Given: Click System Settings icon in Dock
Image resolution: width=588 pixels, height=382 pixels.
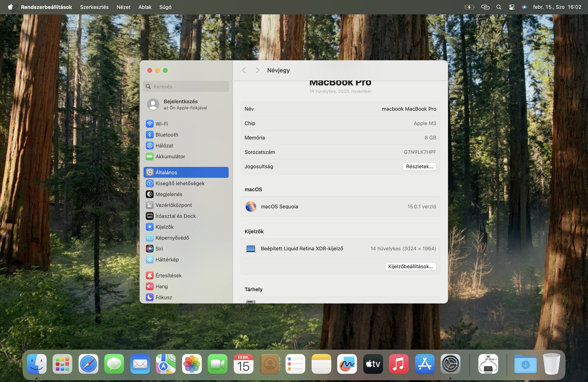Looking at the screenshot, I should 451,364.
